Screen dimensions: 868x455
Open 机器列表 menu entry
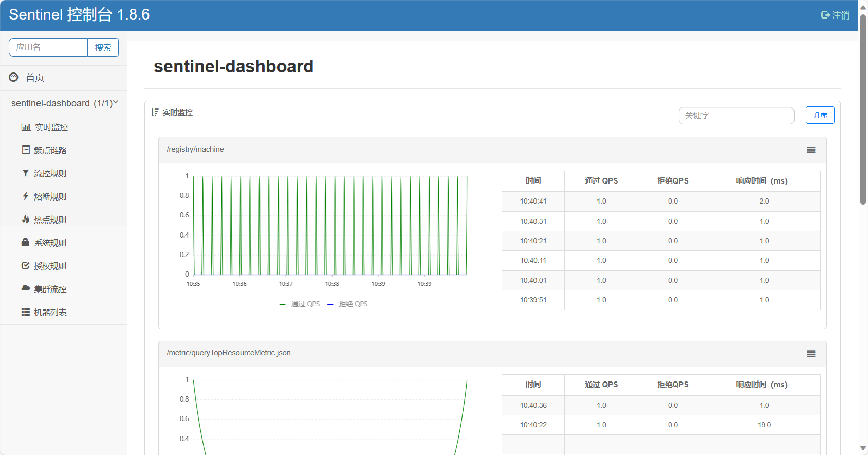[x=50, y=313]
